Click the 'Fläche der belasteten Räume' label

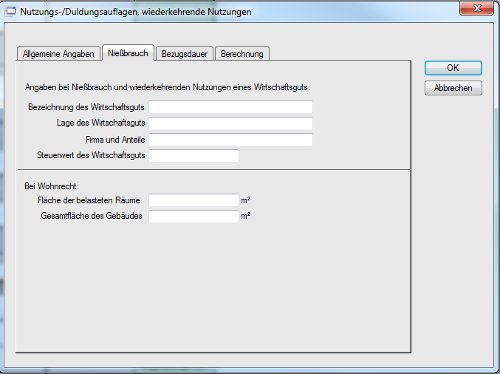(x=89, y=200)
